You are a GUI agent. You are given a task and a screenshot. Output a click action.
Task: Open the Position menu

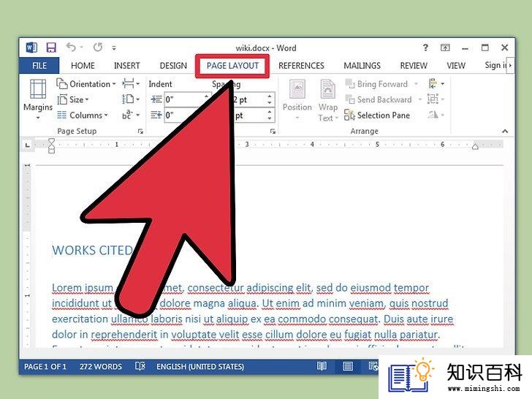(x=297, y=99)
